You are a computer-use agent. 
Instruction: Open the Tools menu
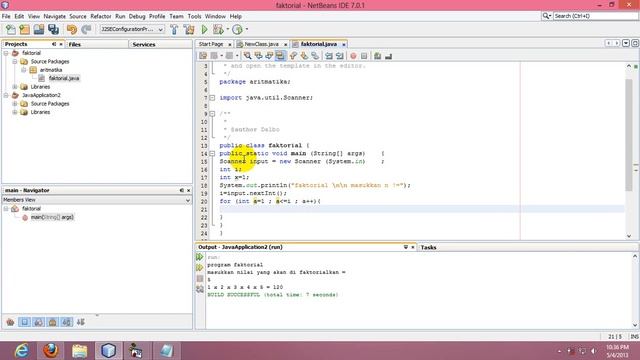coord(194,16)
